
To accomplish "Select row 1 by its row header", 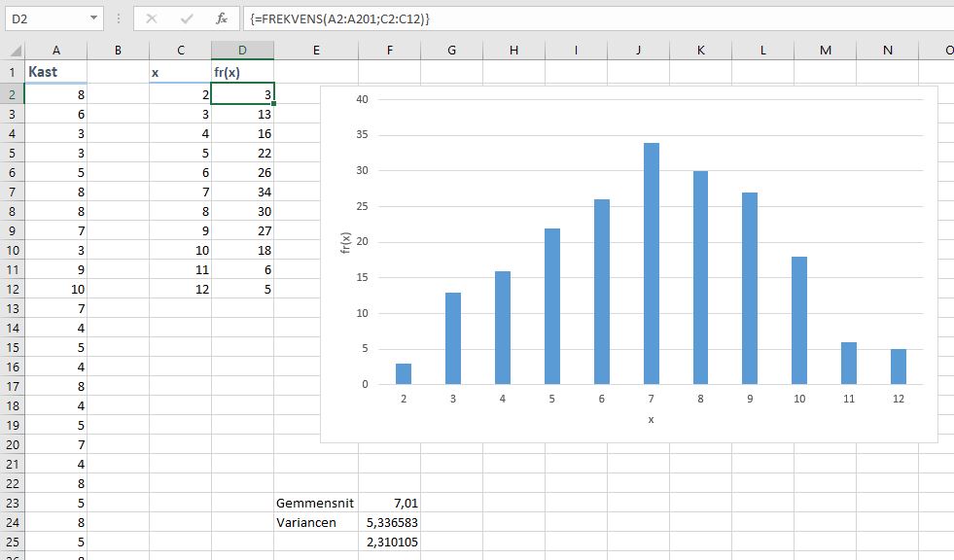I will click(12, 72).
